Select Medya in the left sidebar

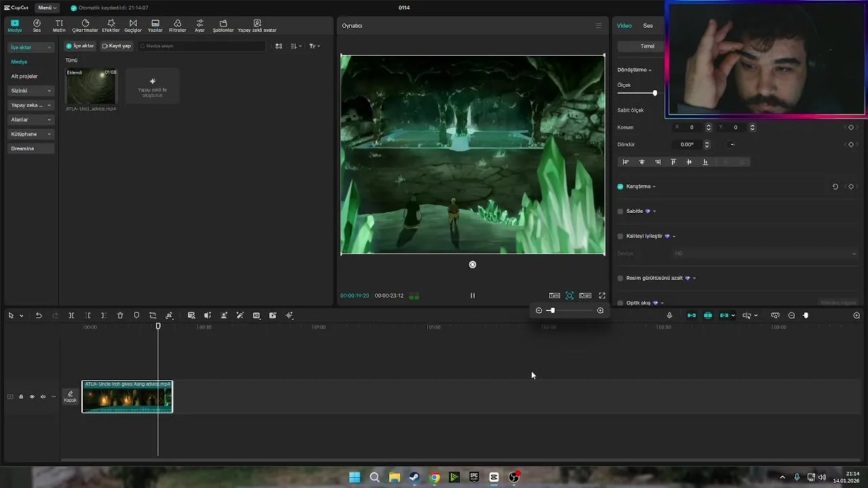point(19,62)
